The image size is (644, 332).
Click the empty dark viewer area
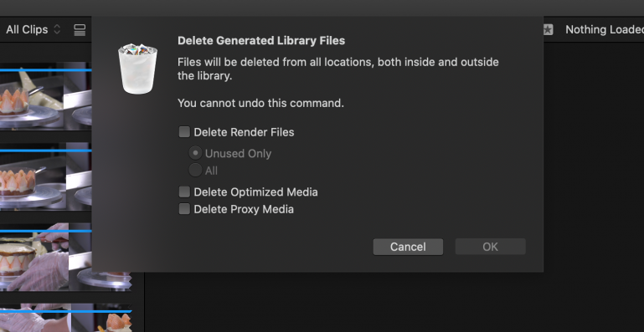[x=394, y=302]
